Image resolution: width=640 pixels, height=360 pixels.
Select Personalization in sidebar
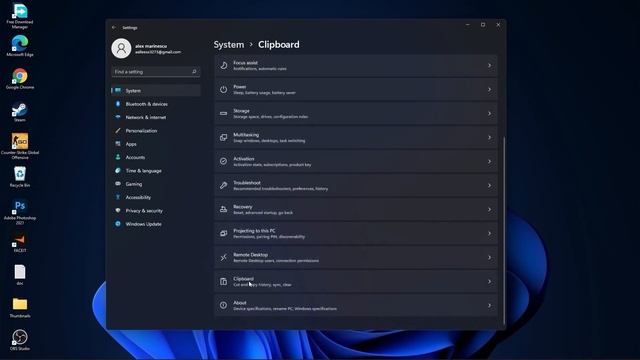[156, 131]
